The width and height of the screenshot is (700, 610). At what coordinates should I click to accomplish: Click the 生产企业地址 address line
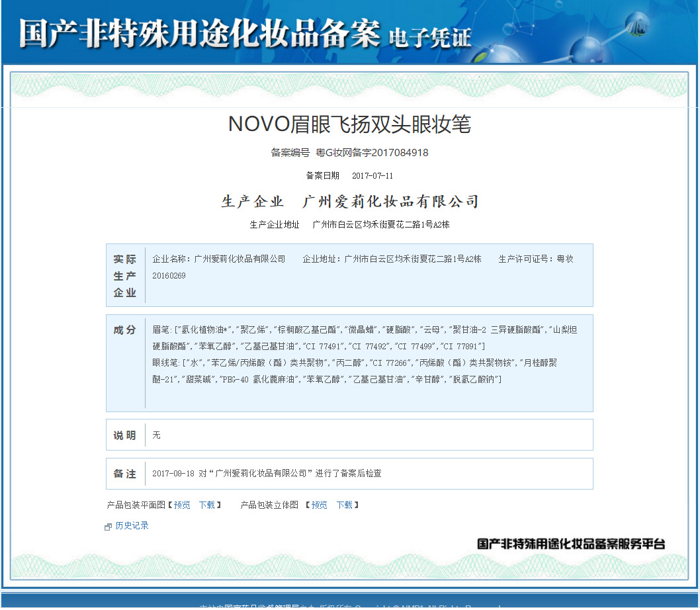click(349, 225)
